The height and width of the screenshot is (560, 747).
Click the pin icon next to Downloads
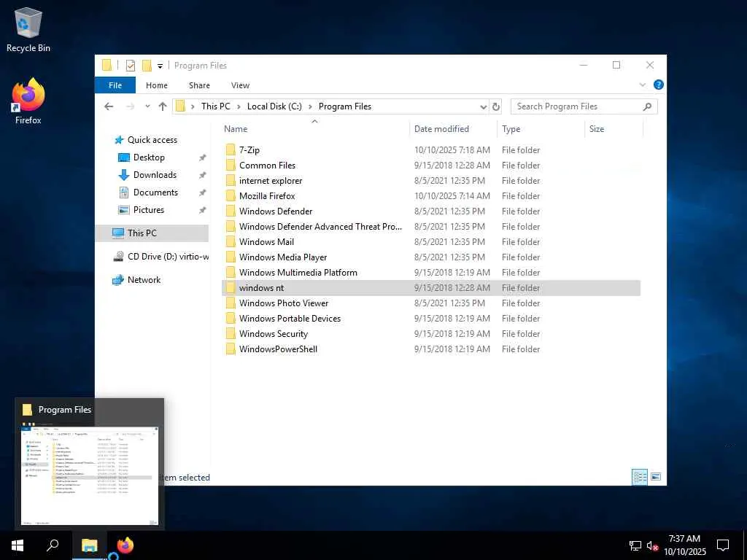click(x=202, y=175)
